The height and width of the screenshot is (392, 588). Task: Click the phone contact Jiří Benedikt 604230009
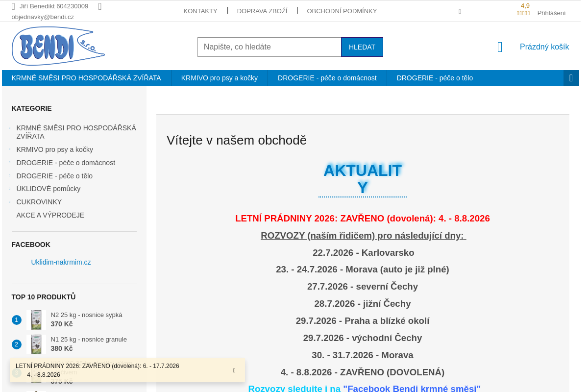pos(54,6)
